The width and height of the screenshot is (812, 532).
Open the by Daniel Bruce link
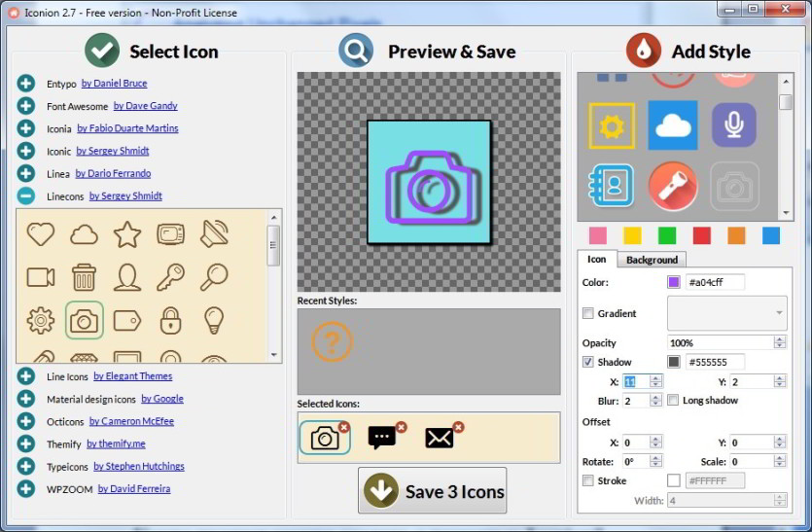click(115, 84)
